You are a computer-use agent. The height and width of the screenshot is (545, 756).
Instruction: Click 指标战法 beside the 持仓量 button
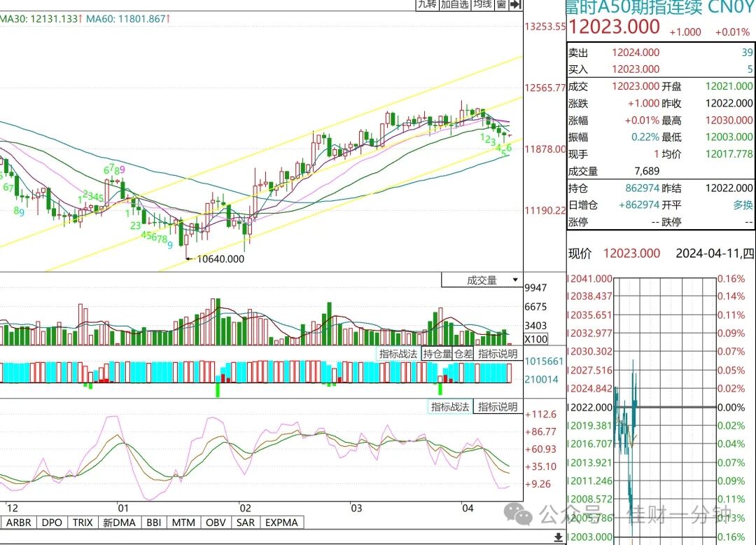pyautogui.click(x=398, y=354)
